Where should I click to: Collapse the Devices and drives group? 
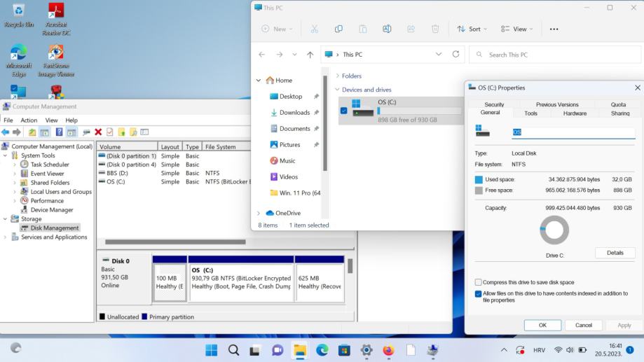pyautogui.click(x=337, y=90)
